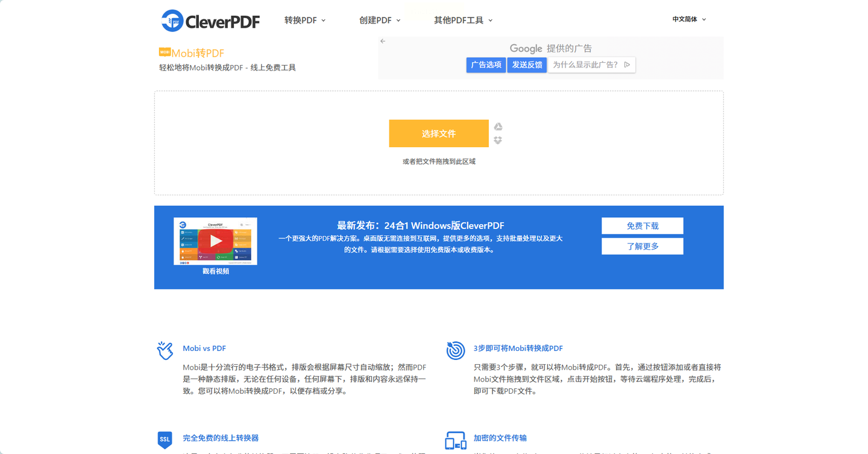Screen dimensions: 868x454
Task: Click the target icon beside 3步 heading
Action: [x=456, y=350]
